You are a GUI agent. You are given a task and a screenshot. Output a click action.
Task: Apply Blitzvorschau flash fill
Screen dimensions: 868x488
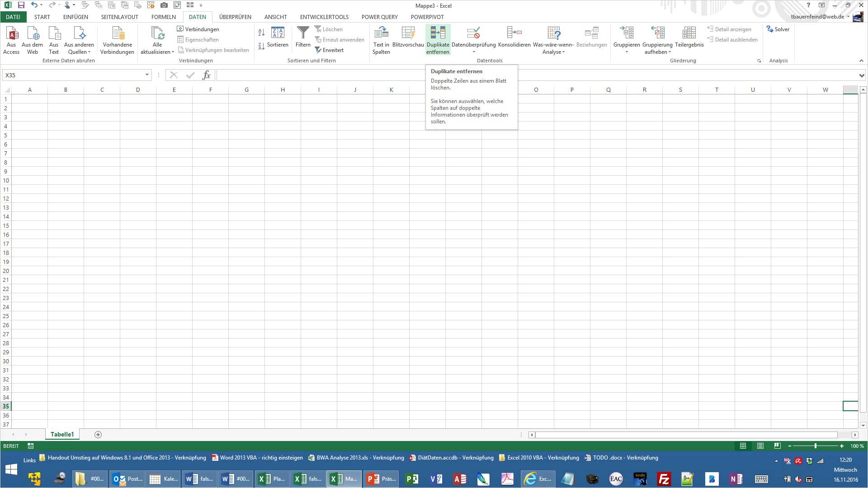pos(408,37)
